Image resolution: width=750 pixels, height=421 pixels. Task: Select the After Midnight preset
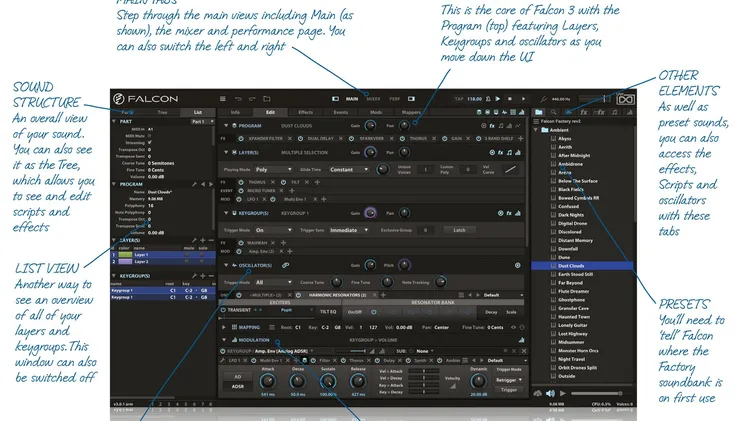pyautogui.click(x=574, y=155)
